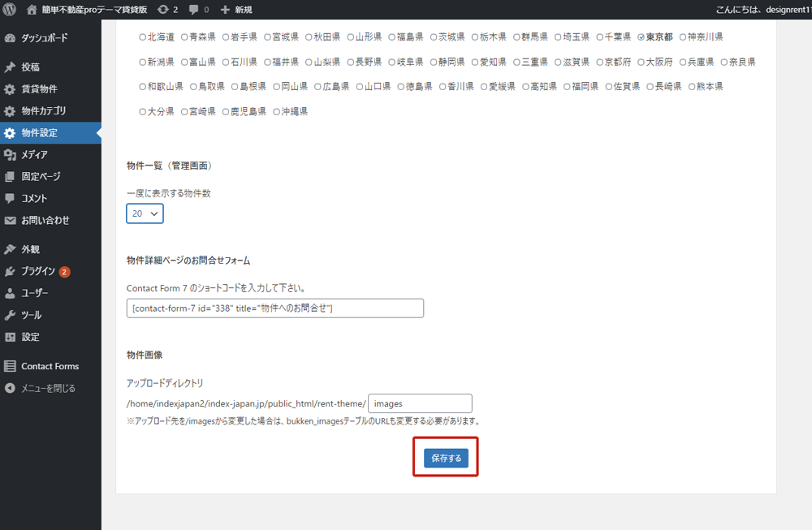Click the 保存する button

446,459
